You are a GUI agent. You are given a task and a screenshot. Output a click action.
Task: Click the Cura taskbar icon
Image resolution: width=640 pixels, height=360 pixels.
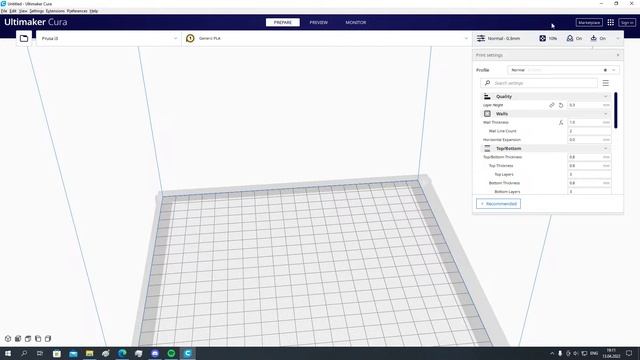[x=188, y=353]
